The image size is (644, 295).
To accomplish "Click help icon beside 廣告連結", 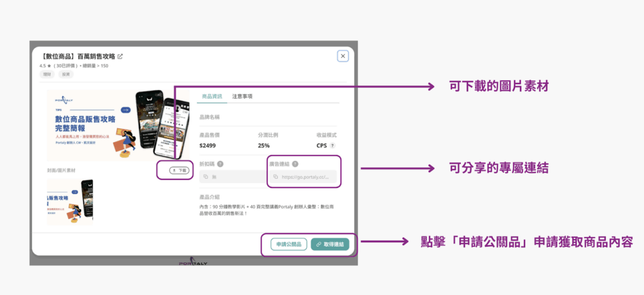I will (x=295, y=164).
